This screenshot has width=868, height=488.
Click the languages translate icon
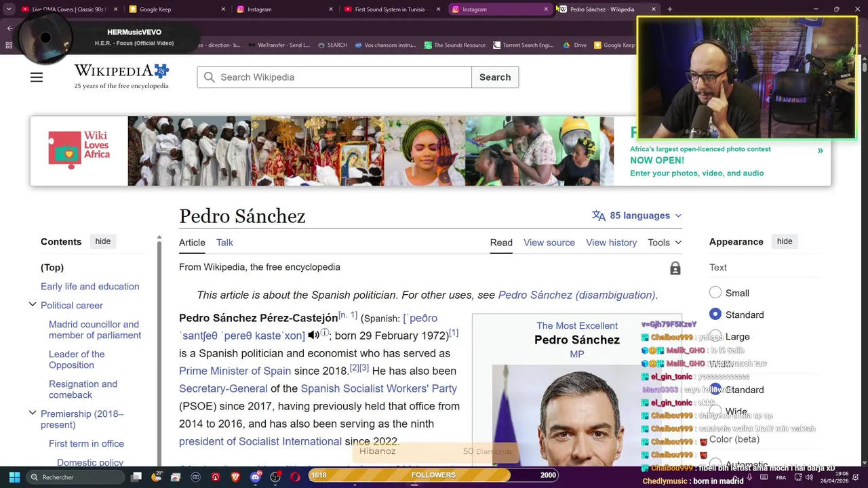[598, 216]
